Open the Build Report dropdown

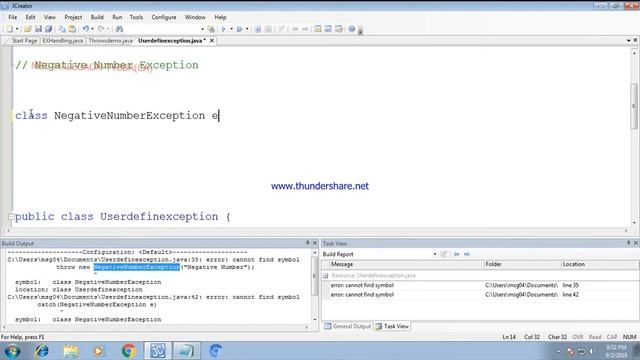[434, 254]
